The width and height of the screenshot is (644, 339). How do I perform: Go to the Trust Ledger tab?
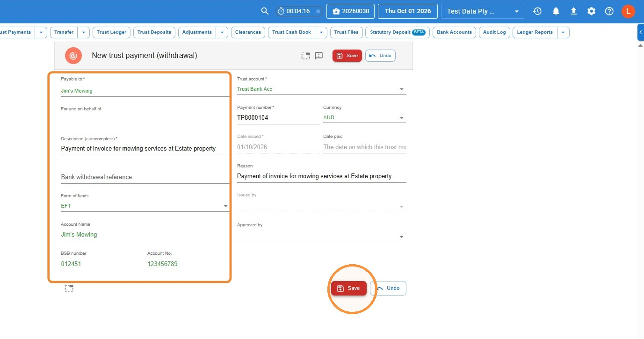(112, 32)
